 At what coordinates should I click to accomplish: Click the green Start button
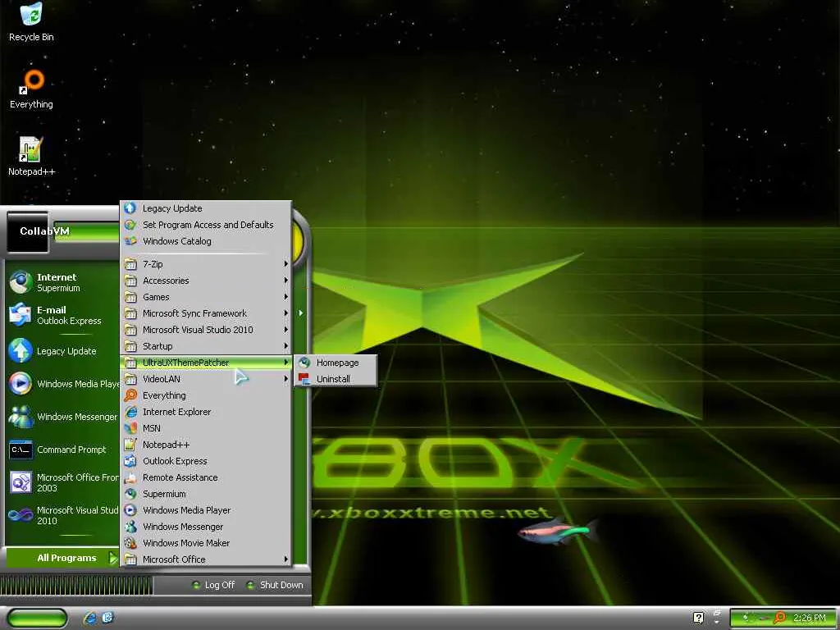coord(38,619)
